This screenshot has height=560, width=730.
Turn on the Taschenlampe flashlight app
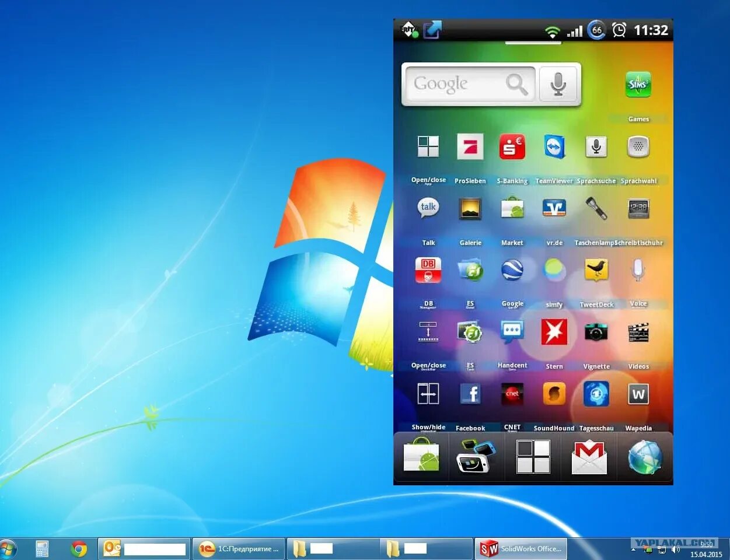pos(596,208)
